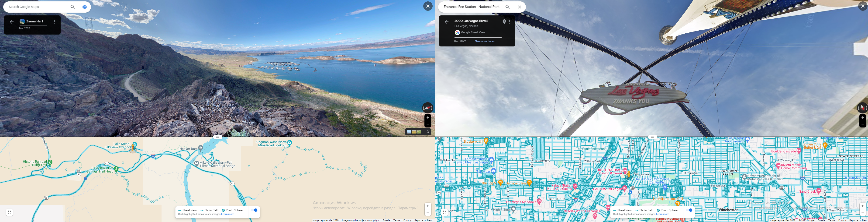The image size is (868, 222).
Task: Open the three-dot menu beside Zanna Hart
Action: [55, 21]
